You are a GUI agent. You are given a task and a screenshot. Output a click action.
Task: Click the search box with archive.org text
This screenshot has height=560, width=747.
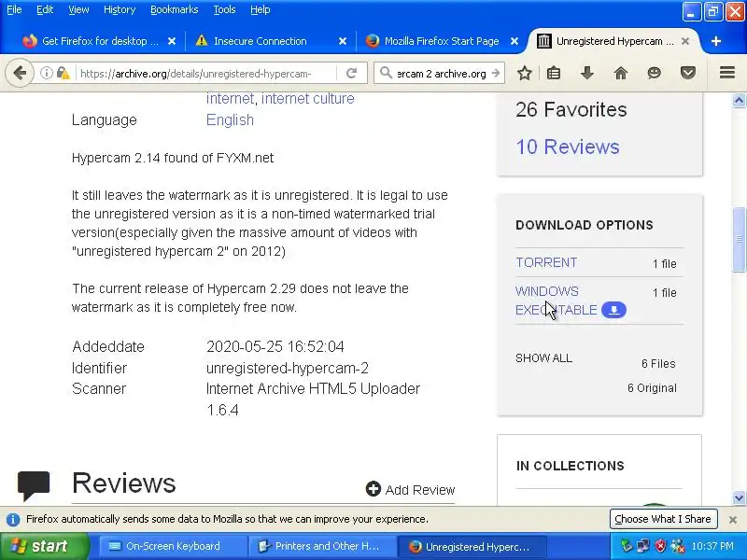tap(441, 74)
